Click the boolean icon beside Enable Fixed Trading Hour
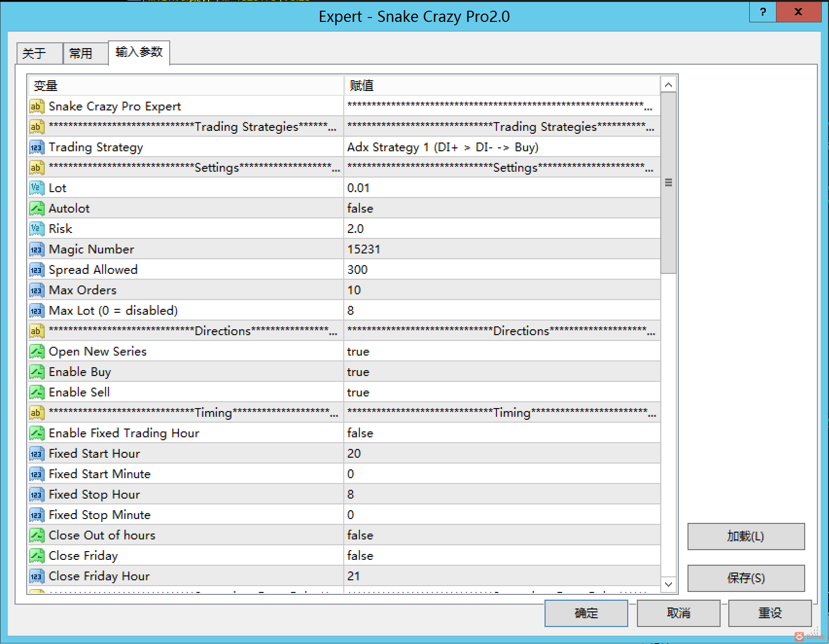 pyautogui.click(x=37, y=433)
